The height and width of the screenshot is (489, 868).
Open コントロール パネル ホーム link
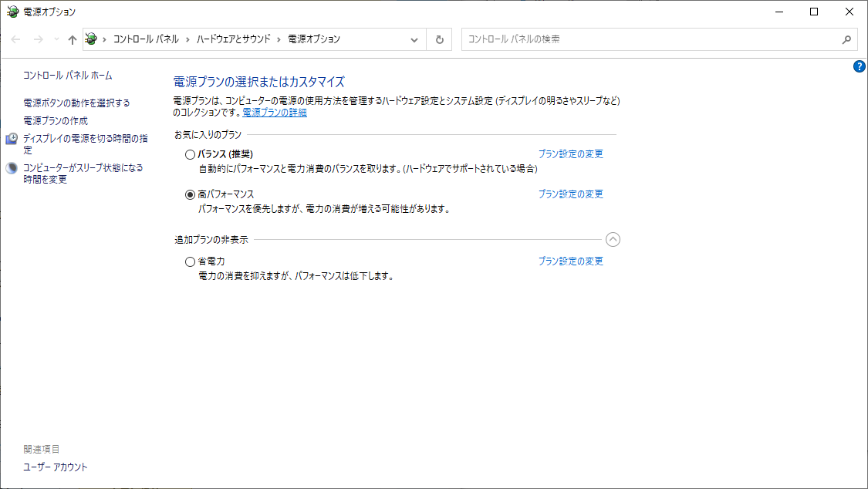[x=68, y=76]
